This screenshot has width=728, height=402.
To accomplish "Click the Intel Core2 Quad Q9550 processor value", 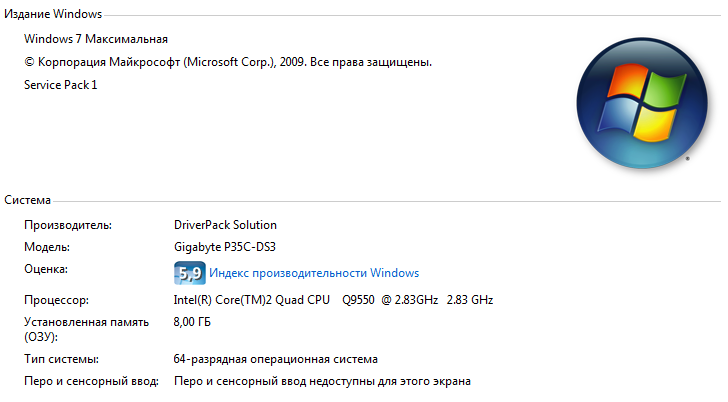I will (333, 300).
